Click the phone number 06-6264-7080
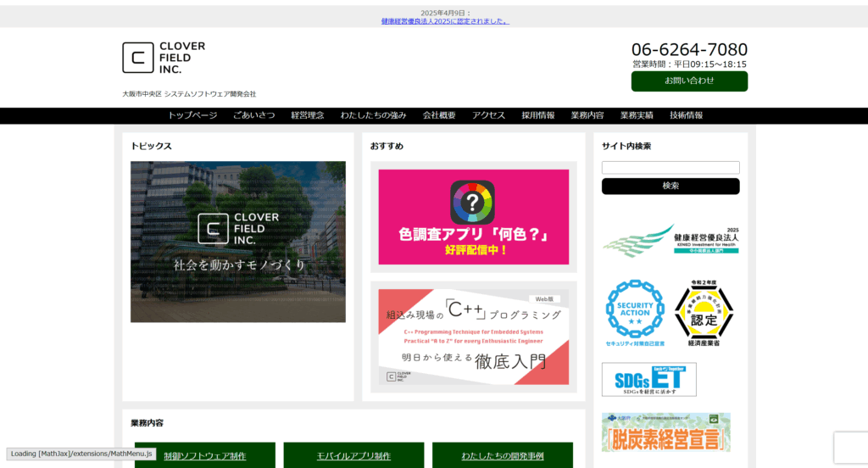The height and width of the screenshot is (468, 868). pyautogui.click(x=689, y=50)
